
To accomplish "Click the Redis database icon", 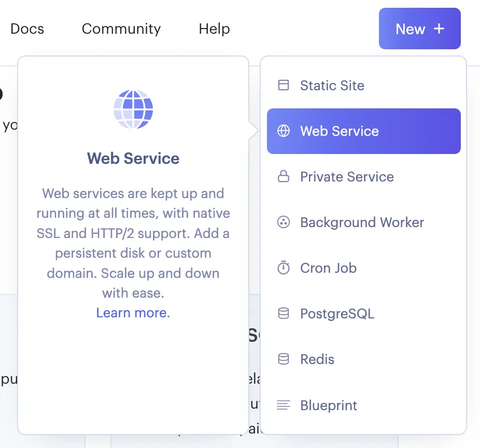I will (284, 359).
